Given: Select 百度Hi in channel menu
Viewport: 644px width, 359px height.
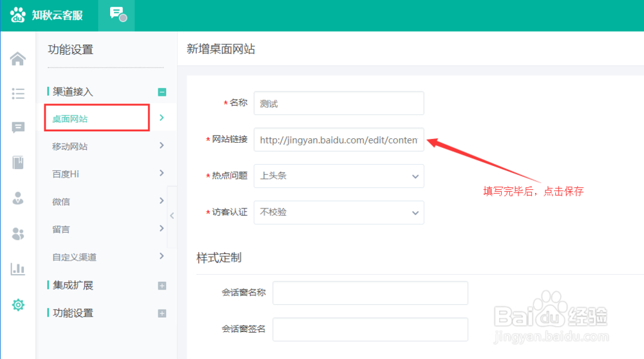Looking at the screenshot, I should tap(65, 174).
